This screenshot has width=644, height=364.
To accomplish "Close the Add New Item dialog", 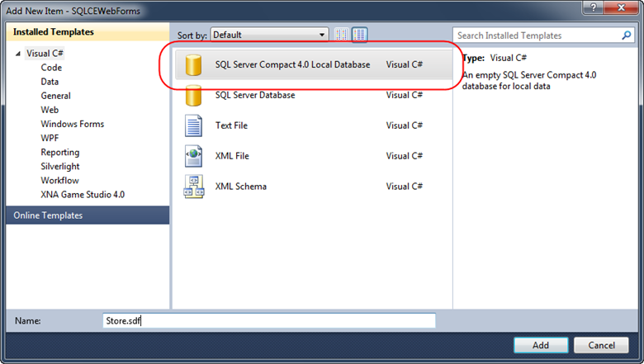I will click(x=622, y=7).
